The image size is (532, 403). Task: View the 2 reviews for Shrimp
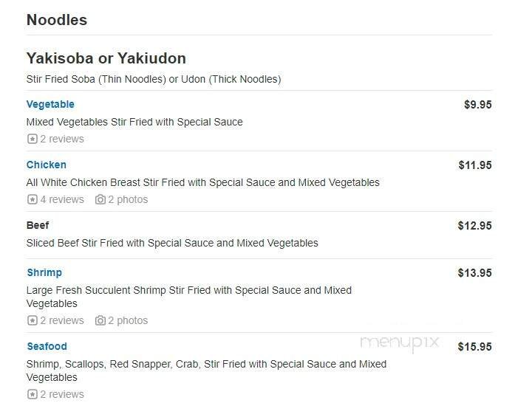(62, 320)
